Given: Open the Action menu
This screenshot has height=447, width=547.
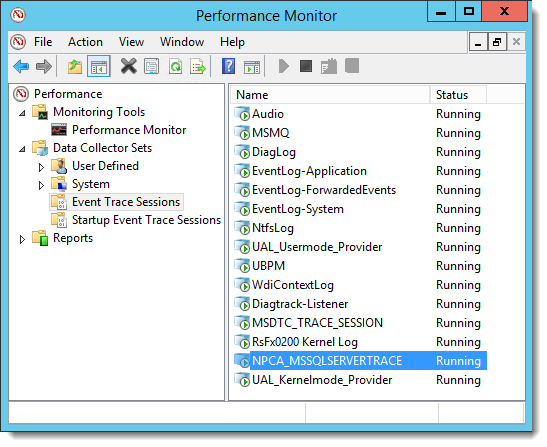Looking at the screenshot, I should (x=85, y=42).
